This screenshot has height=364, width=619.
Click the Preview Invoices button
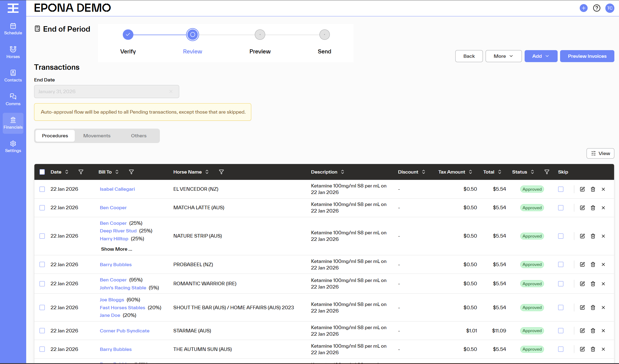click(x=587, y=56)
